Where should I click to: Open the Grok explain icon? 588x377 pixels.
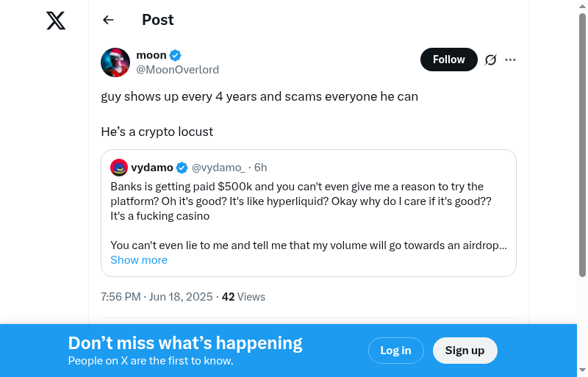pyautogui.click(x=491, y=60)
